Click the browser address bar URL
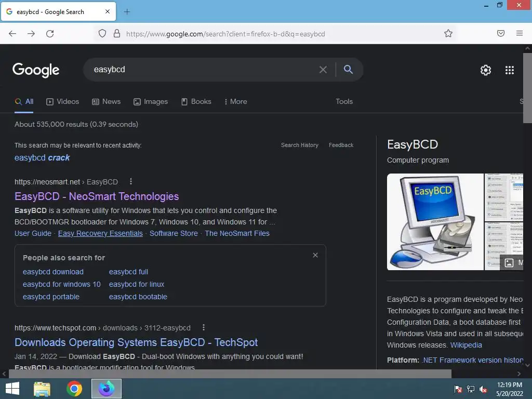 click(x=225, y=34)
